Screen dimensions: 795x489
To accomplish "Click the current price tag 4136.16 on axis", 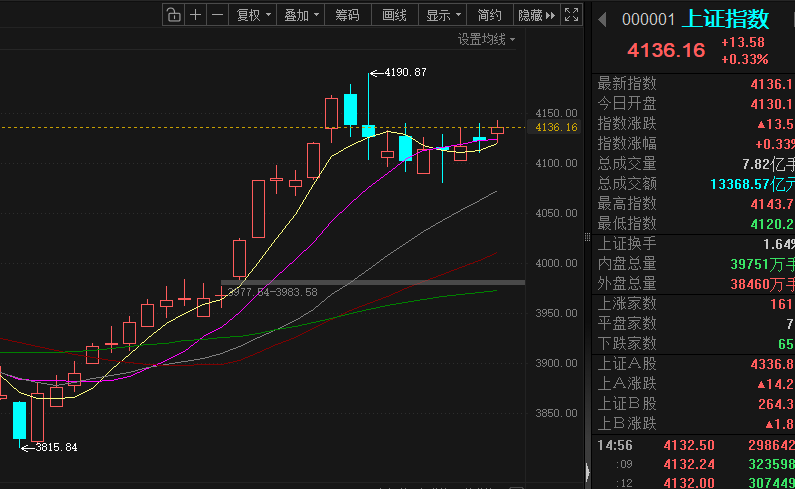I will pos(556,127).
